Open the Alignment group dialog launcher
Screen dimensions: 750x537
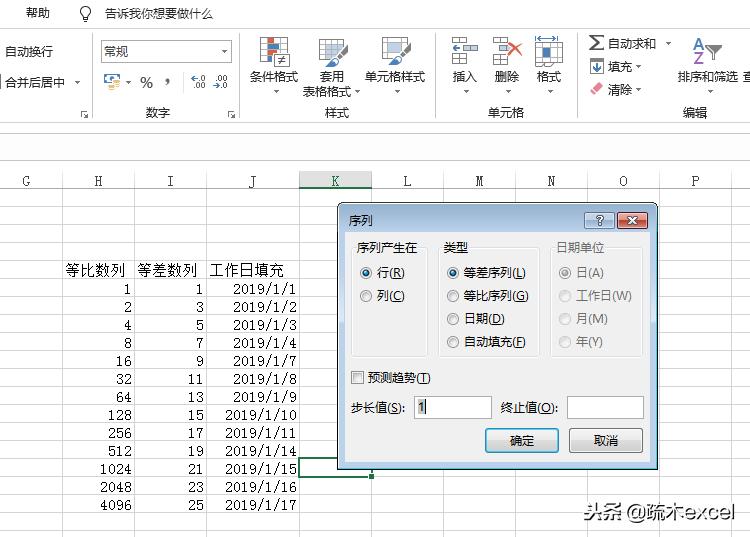point(85,114)
